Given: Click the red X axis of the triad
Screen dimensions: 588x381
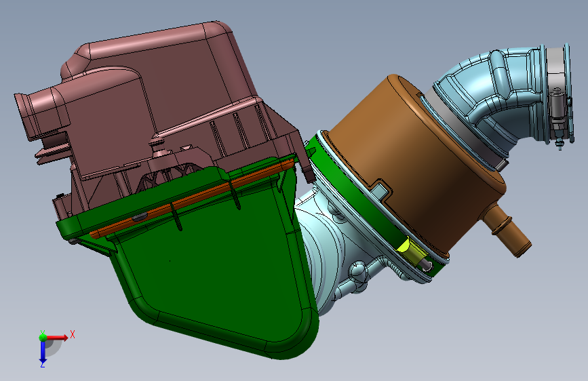Looking at the screenshot, I should 57,338.
